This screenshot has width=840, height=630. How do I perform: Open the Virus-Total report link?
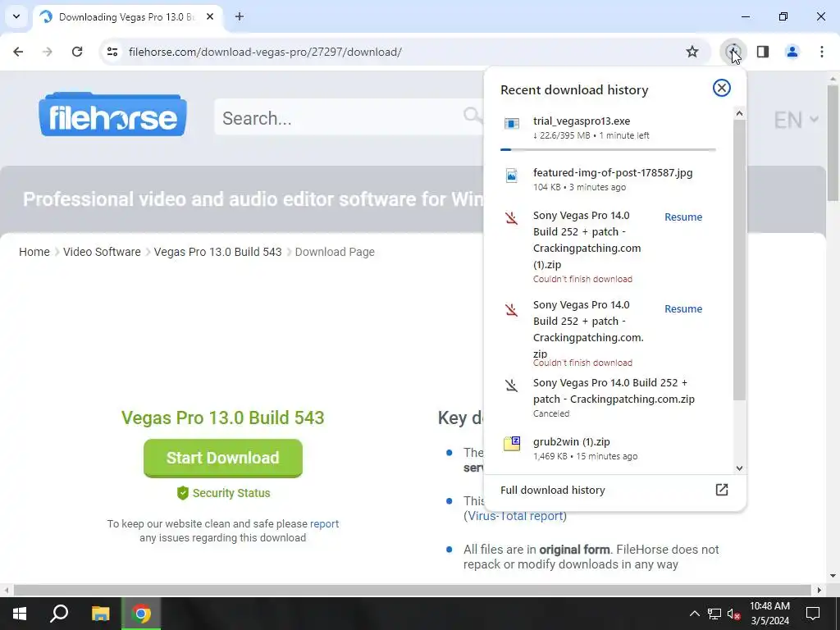516,516
